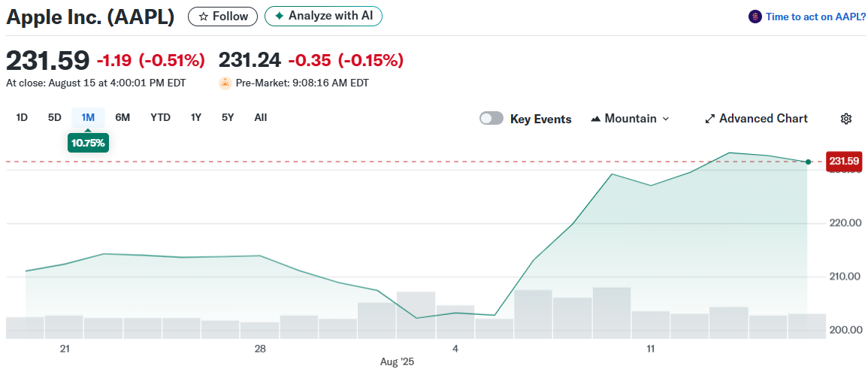This screenshot has height=369, width=868.
Task: Click the Pre-Market sunrise icon
Action: [225, 83]
